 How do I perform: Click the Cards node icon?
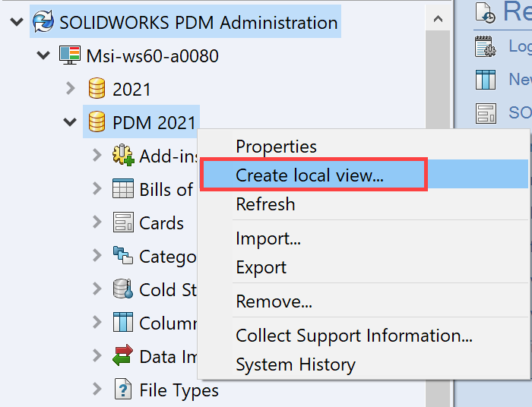click(123, 222)
